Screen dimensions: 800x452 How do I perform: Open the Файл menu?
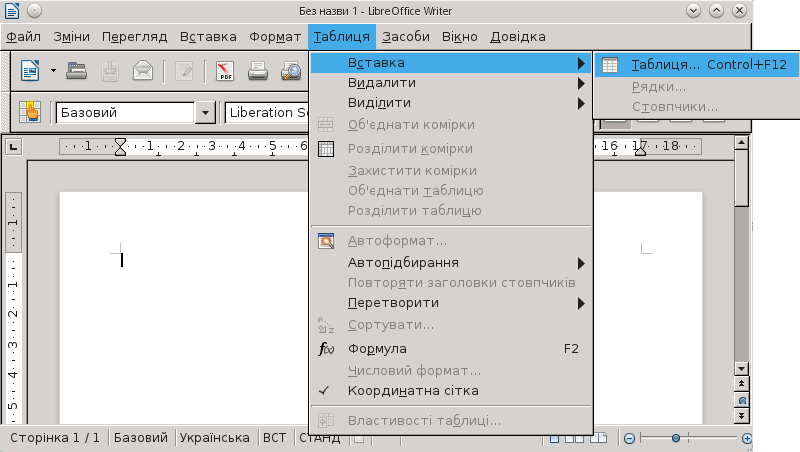pyautogui.click(x=23, y=37)
